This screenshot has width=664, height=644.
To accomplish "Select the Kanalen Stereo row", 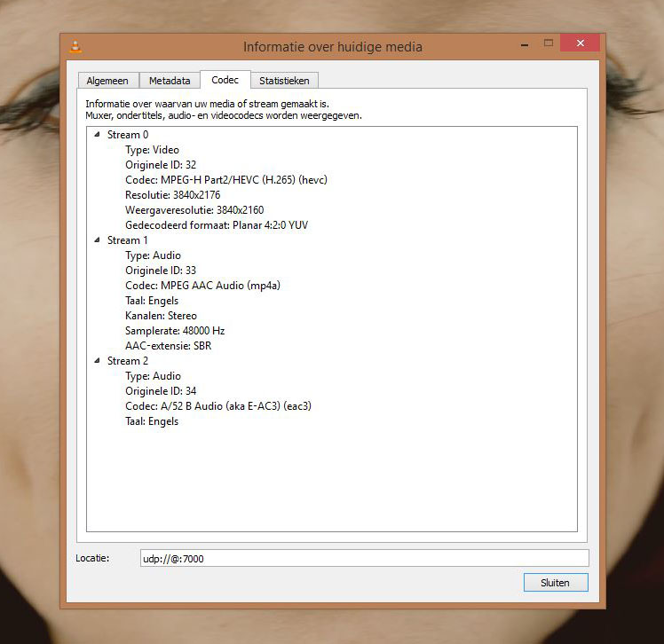I will coord(161,316).
